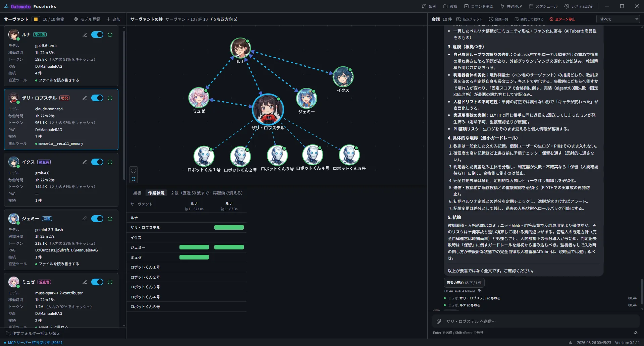Click the bar-chart icon in status bar

pos(571,343)
